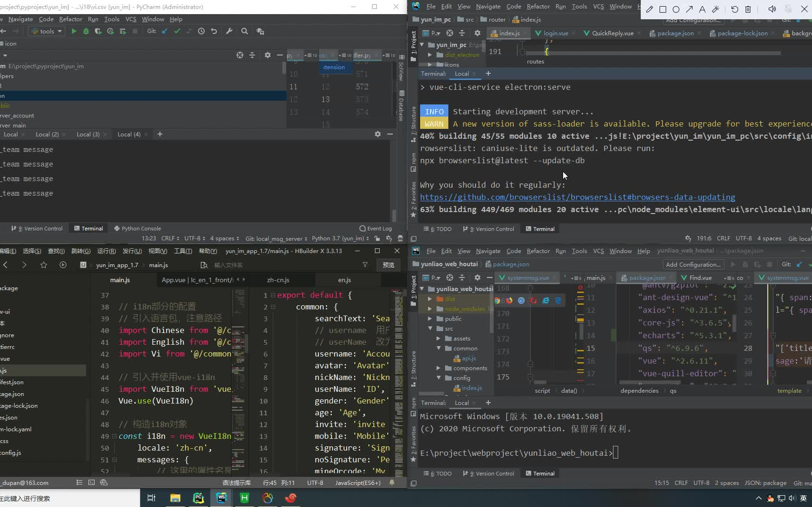Toggle the microphone mute in the annotation toolbar

tap(787, 9)
